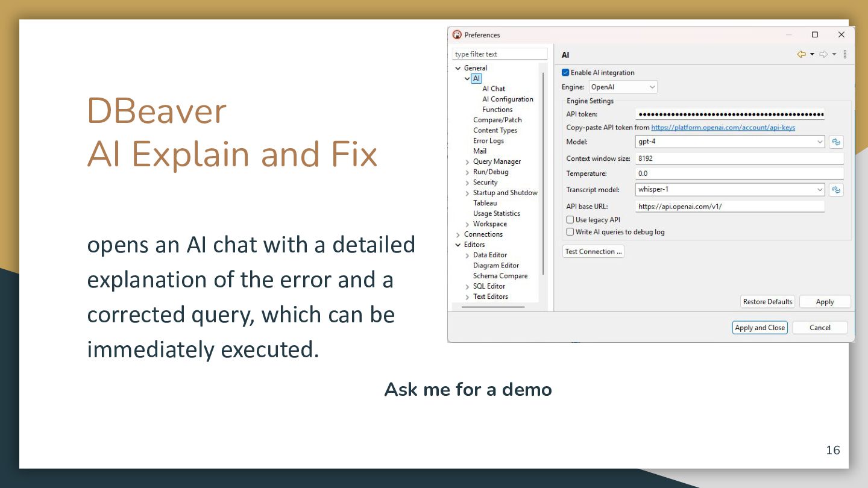This screenshot has width=868, height=488.
Task: Check Write AI queries to debug log
Action: click(570, 232)
